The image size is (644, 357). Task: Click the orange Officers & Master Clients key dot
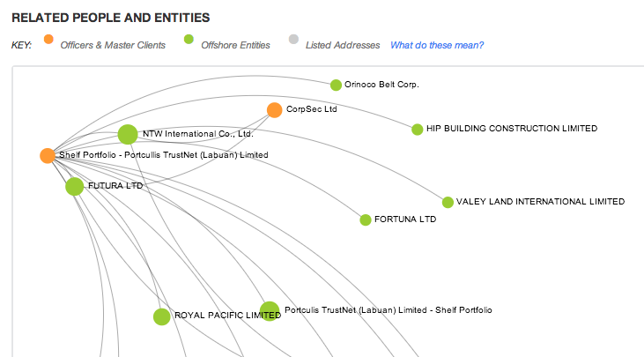48,40
